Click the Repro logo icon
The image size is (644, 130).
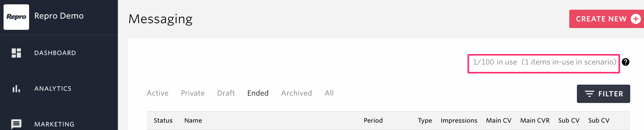pos(16,17)
